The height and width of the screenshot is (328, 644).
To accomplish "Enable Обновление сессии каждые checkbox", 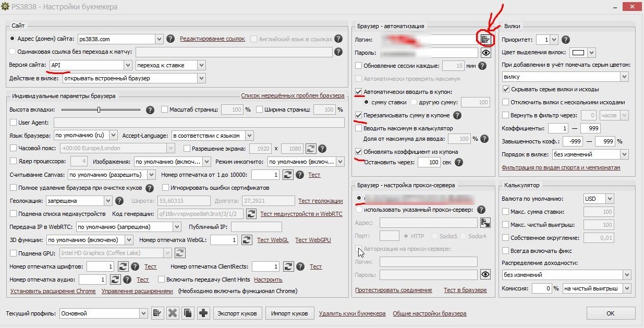I will (x=358, y=66).
